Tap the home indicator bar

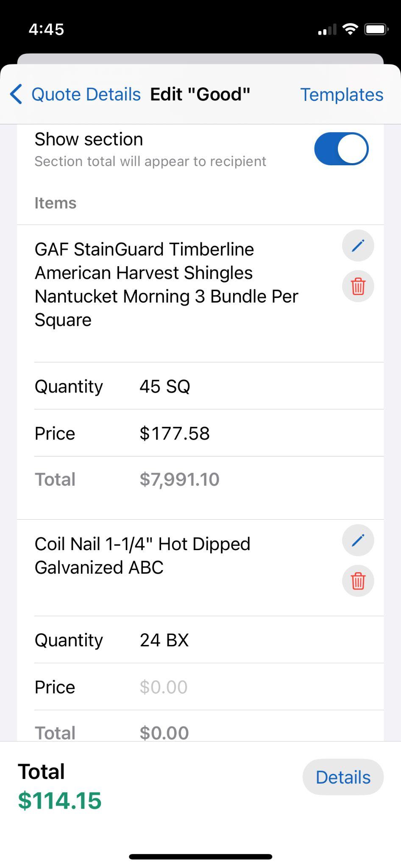click(x=200, y=857)
